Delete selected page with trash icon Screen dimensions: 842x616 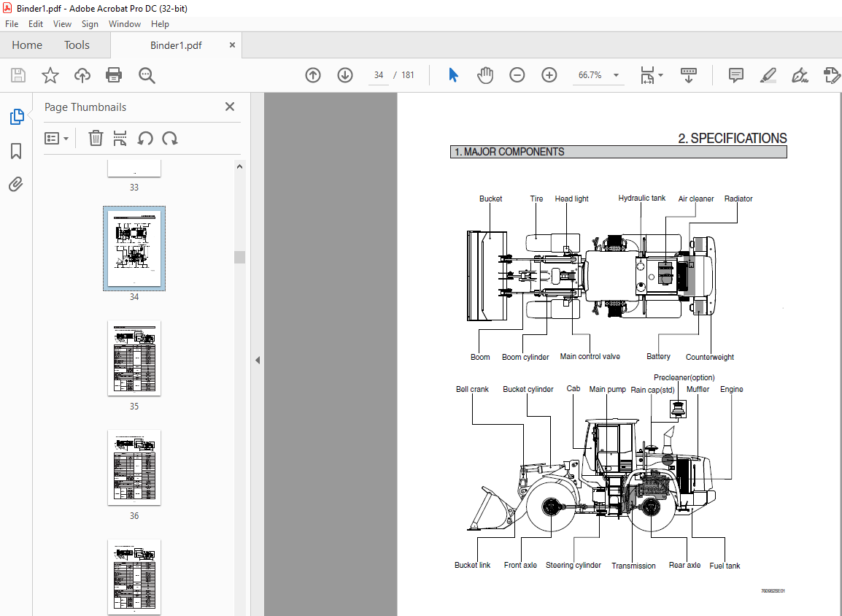pyautogui.click(x=96, y=139)
